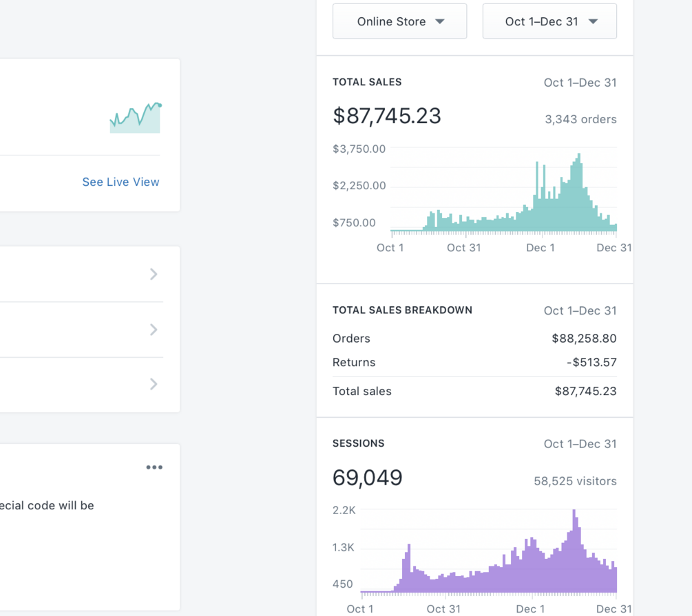Click the TOTAL SALES BREAKDOWN heading
The image size is (692, 616).
(402, 310)
